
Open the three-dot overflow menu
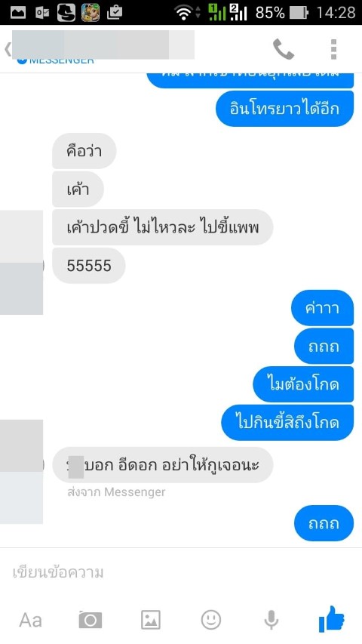[x=333, y=49]
